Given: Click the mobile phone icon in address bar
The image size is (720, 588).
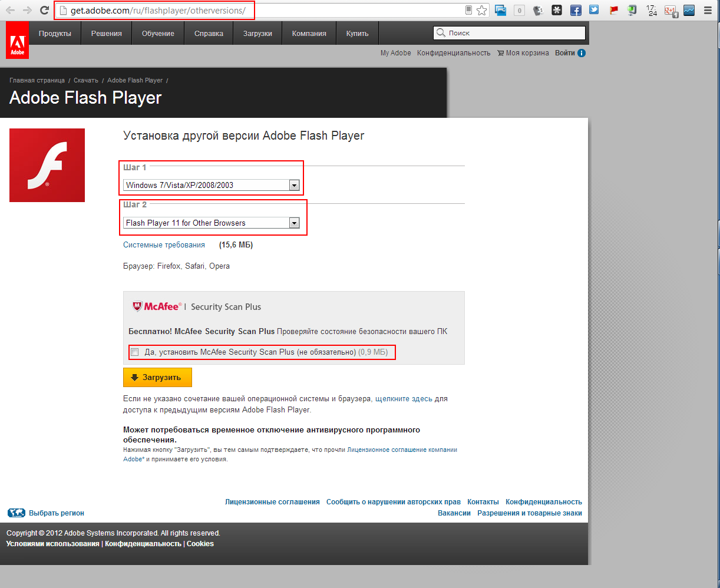Looking at the screenshot, I should point(469,10).
